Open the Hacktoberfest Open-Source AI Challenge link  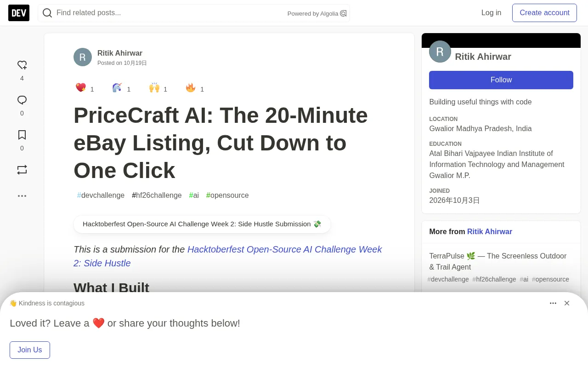coord(228,256)
